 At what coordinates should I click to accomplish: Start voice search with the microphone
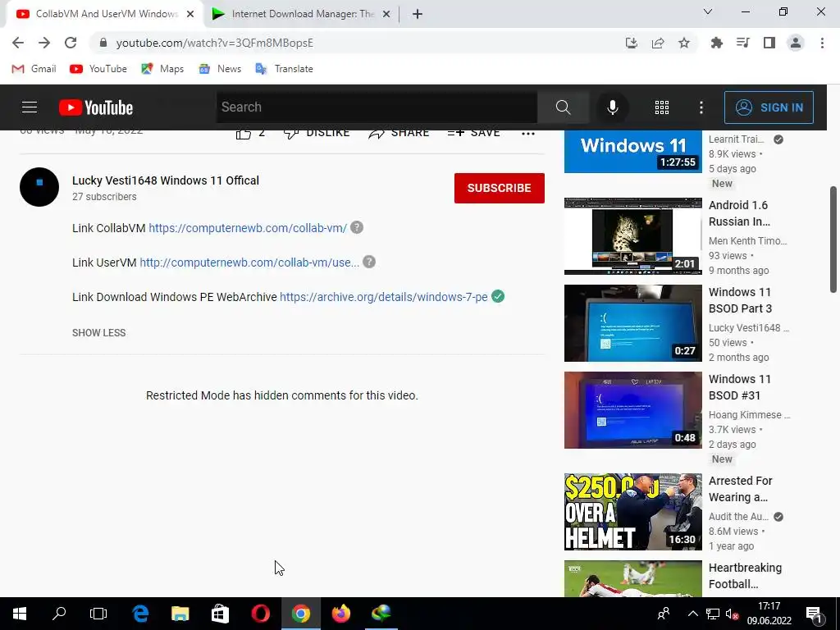(x=612, y=107)
